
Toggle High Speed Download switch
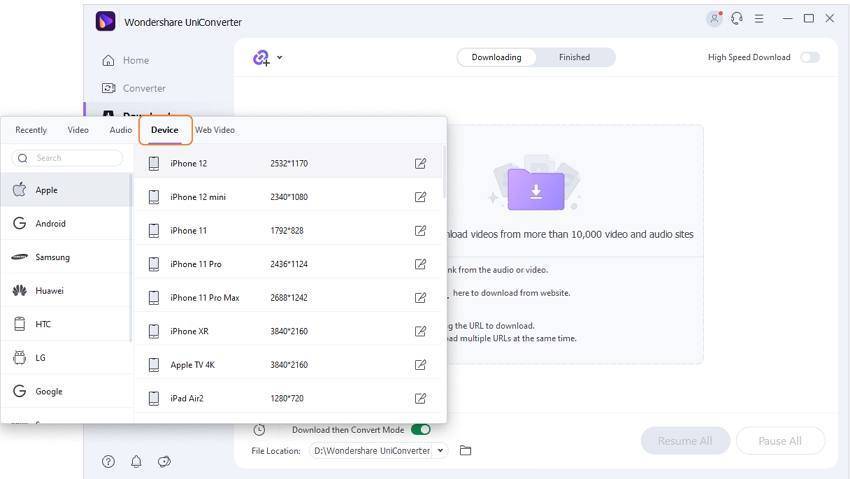point(809,58)
